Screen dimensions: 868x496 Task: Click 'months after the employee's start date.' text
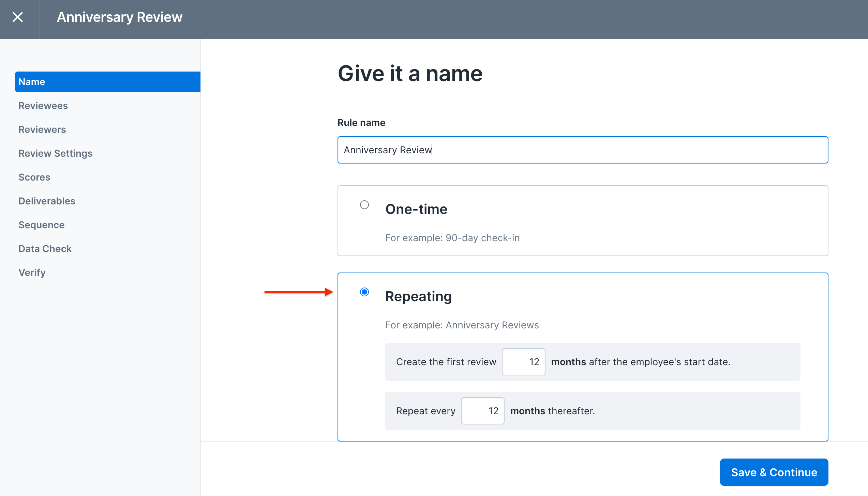click(641, 362)
